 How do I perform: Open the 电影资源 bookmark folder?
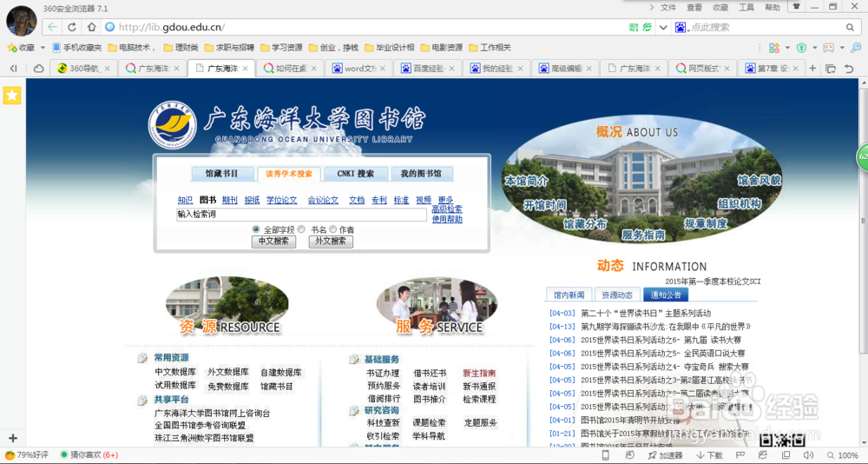pos(441,48)
